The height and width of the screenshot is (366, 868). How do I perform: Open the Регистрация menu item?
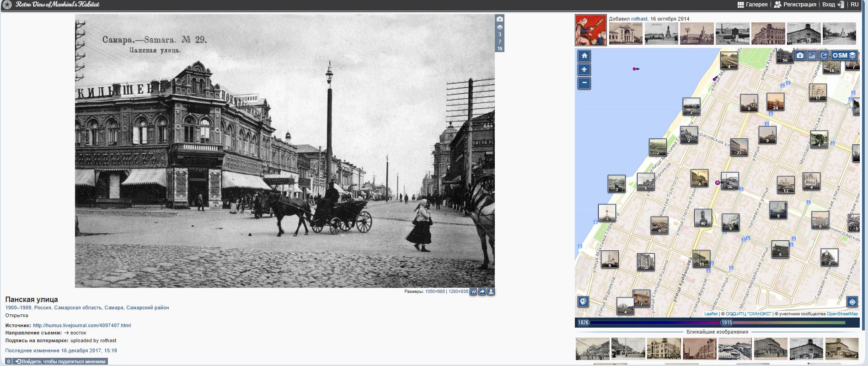pos(795,5)
